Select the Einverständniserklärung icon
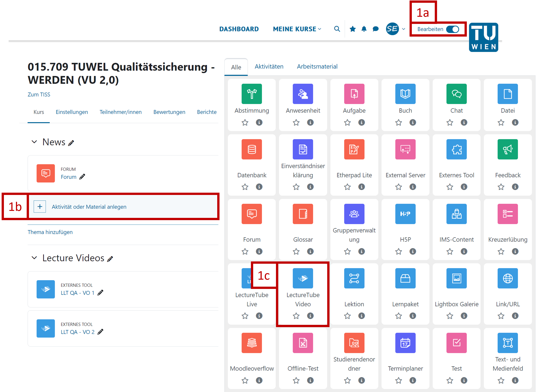Image resolution: width=542 pixels, height=392 pixels. (x=303, y=149)
